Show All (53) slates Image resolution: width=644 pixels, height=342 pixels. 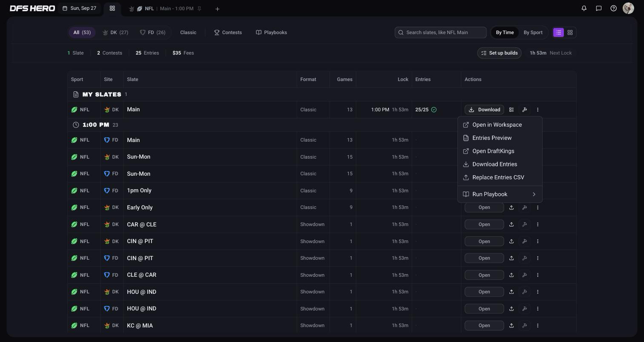(82, 32)
